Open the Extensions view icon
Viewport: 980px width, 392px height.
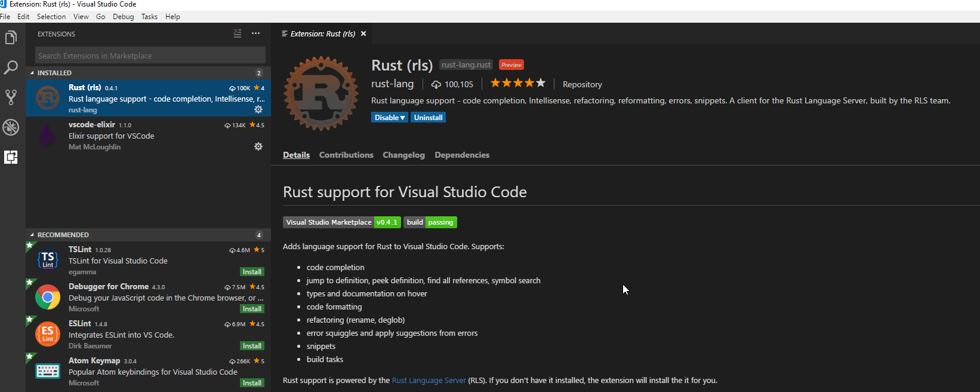(11, 157)
